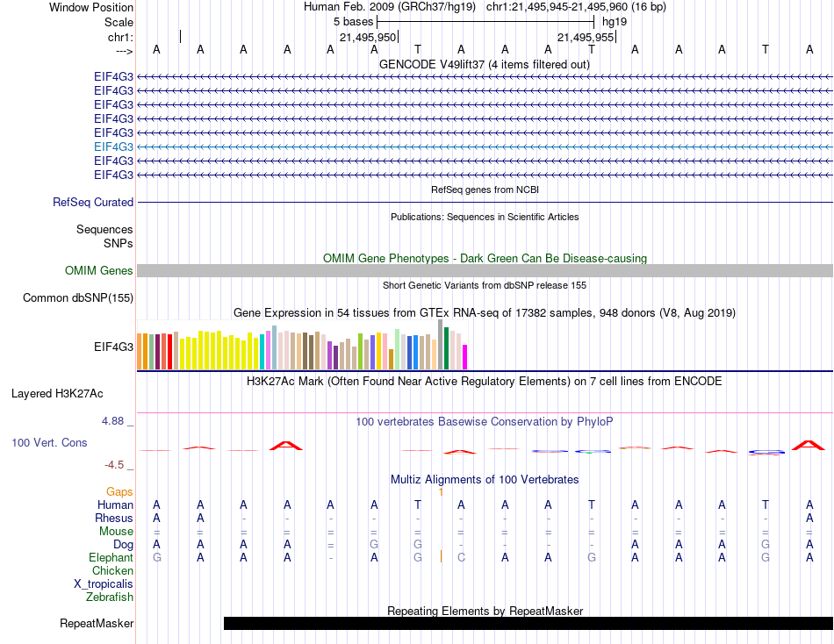This screenshot has width=834, height=644.
Task: Click the Zebrafish alignment row label
Action: pos(109,597)
